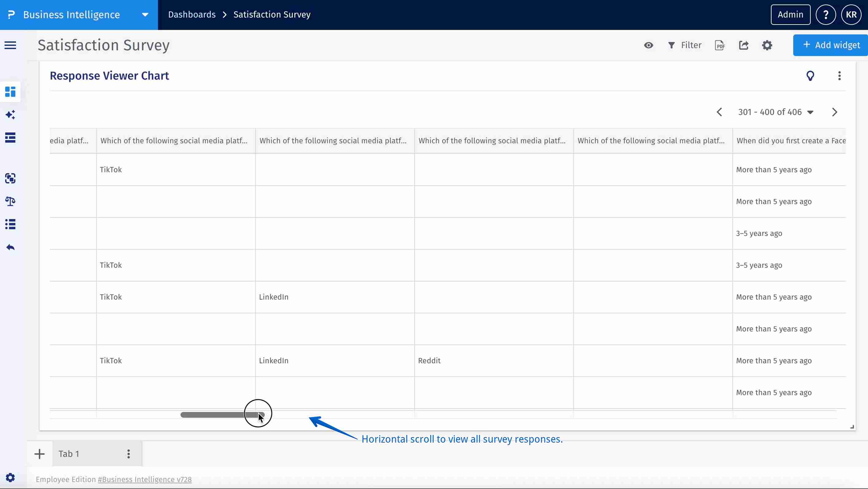Click the AI sparkles icon in sidebar
This screenshot has height=489, width=868.
pyautogui.click(x=10, y=115)
